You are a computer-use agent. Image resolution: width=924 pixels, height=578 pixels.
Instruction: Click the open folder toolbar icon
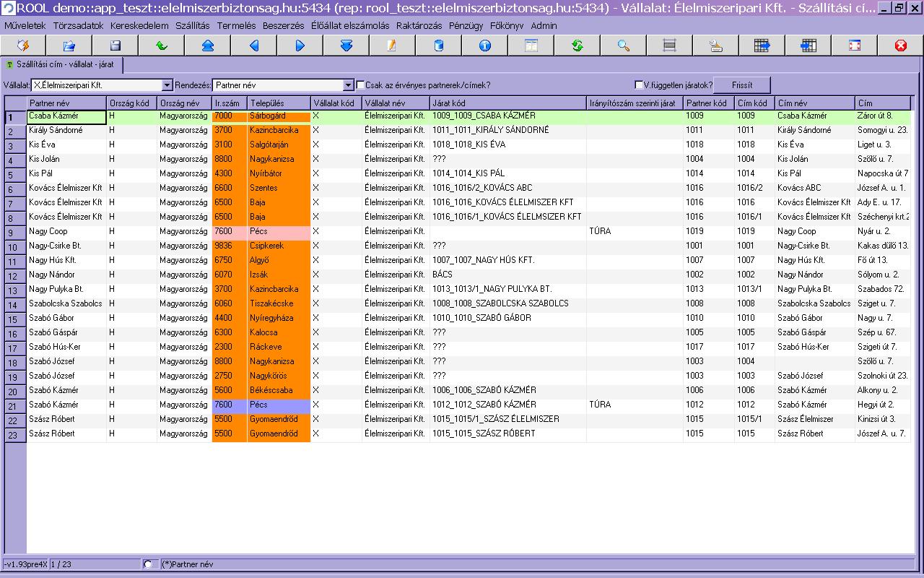pyautogui.click(x=69, y=46)
